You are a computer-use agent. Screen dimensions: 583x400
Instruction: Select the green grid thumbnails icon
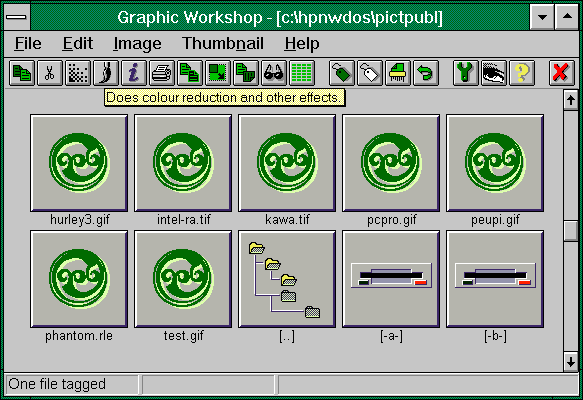pos(302,73)
